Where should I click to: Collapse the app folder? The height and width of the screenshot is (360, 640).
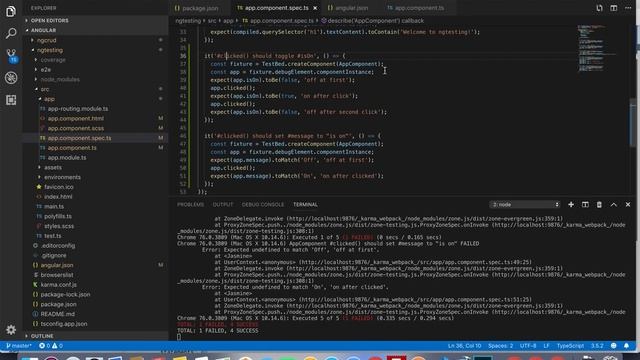[96, 99]
